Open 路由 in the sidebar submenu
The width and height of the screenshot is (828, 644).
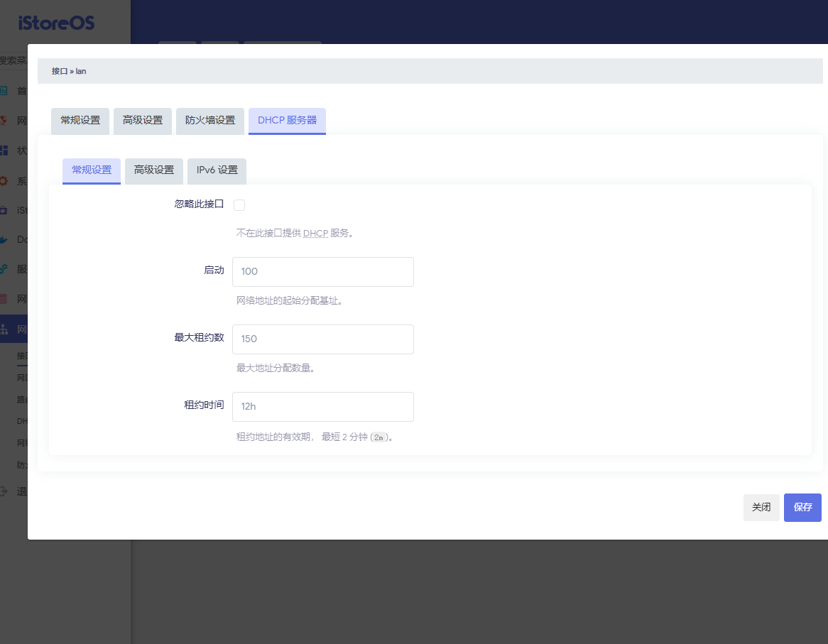coord(21,398)
